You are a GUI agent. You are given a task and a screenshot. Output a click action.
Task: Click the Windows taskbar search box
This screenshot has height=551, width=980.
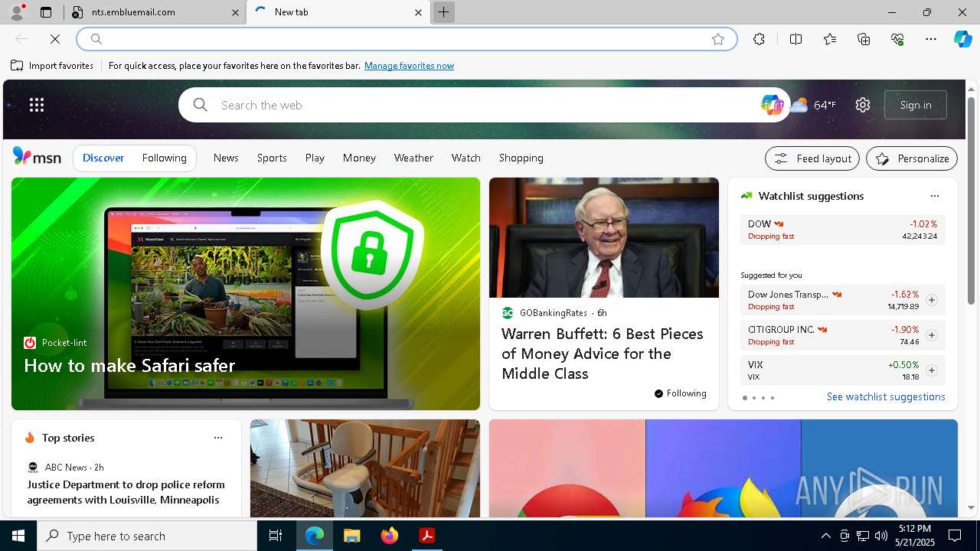(147, 536)
